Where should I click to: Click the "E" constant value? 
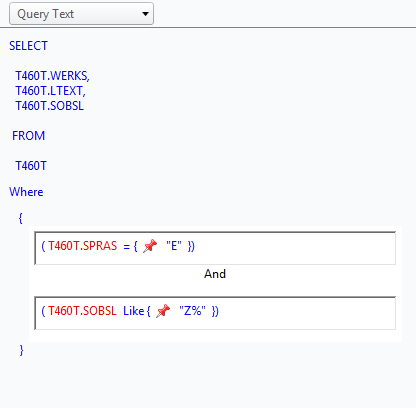174,246
